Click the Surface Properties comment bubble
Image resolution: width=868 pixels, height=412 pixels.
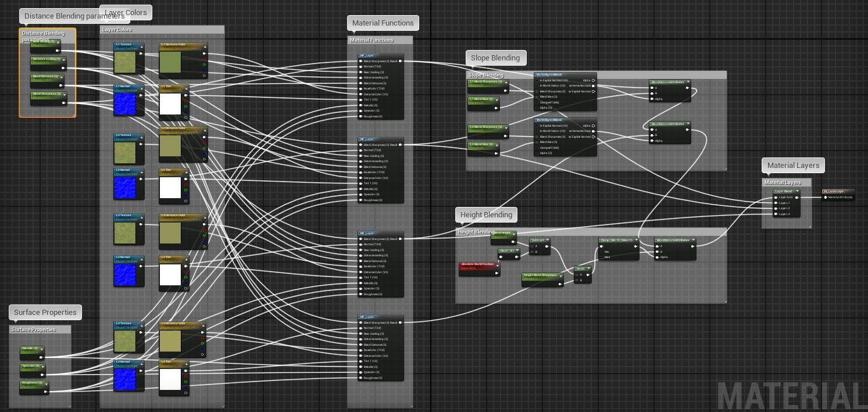[45, 313]
